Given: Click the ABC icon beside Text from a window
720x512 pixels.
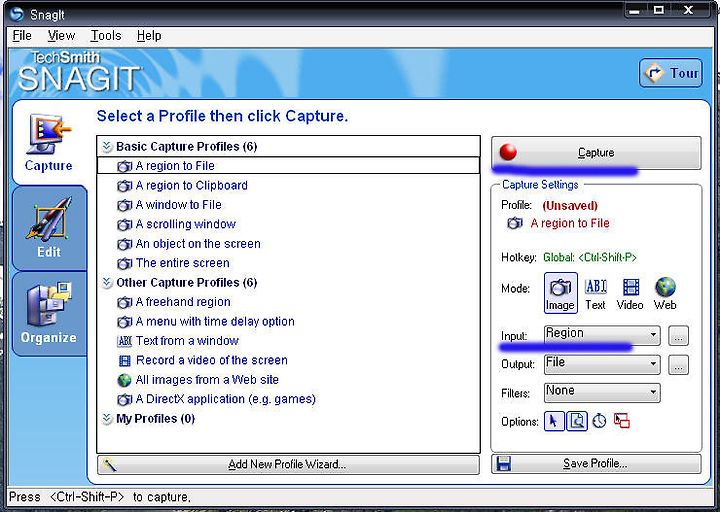Looking at the screenshot, I should [124, 341].
